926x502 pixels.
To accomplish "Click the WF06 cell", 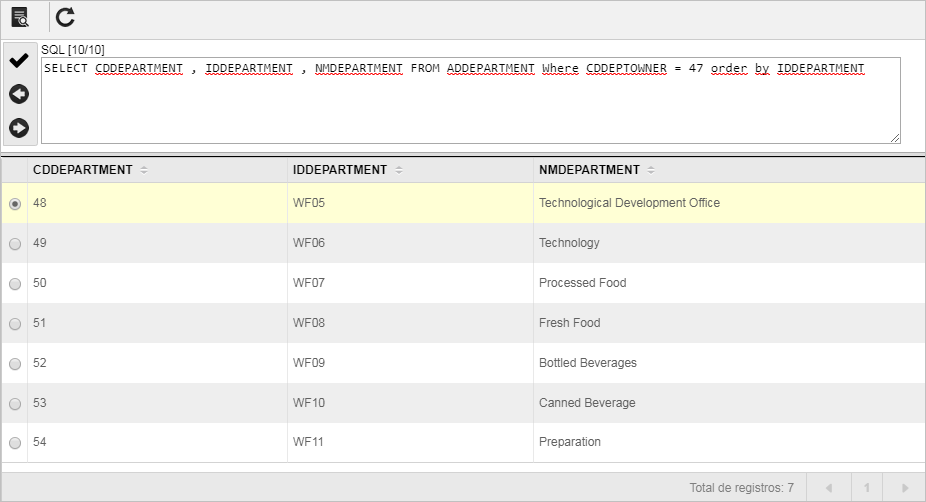I will tap(410, 243).
